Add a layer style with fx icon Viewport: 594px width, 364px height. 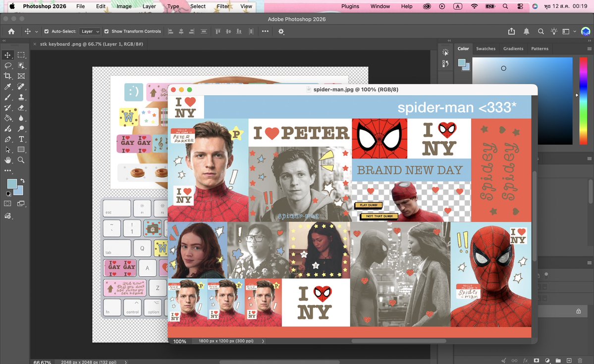[x=526, y=361]
